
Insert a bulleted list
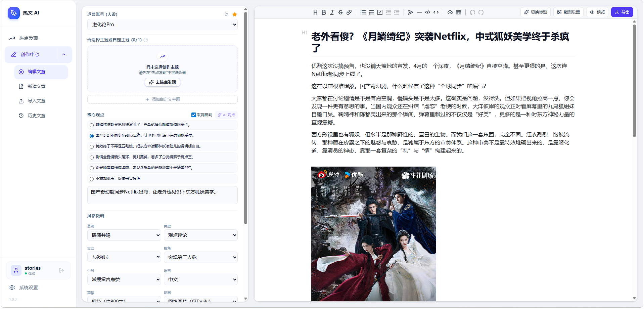point(363,12)
